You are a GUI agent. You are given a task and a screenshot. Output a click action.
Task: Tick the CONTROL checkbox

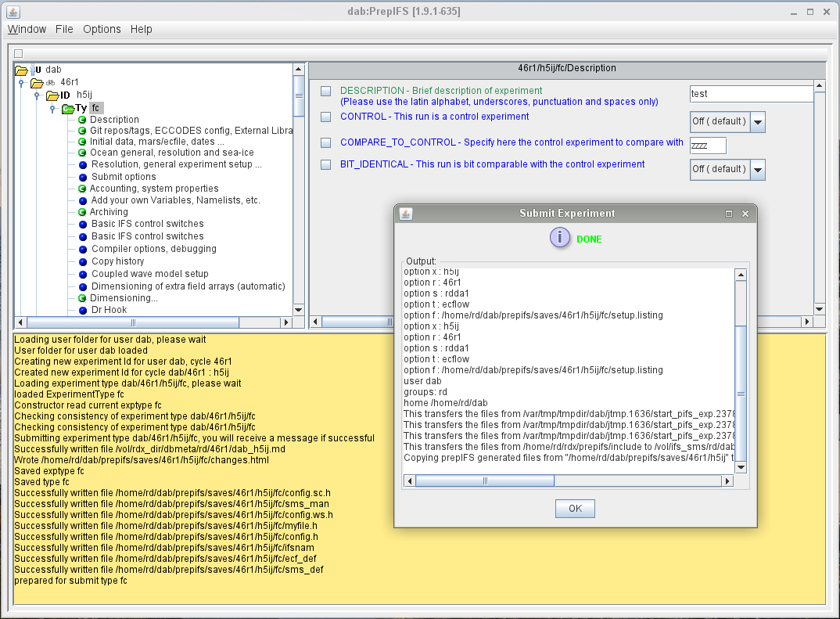(x=325, y=117)
